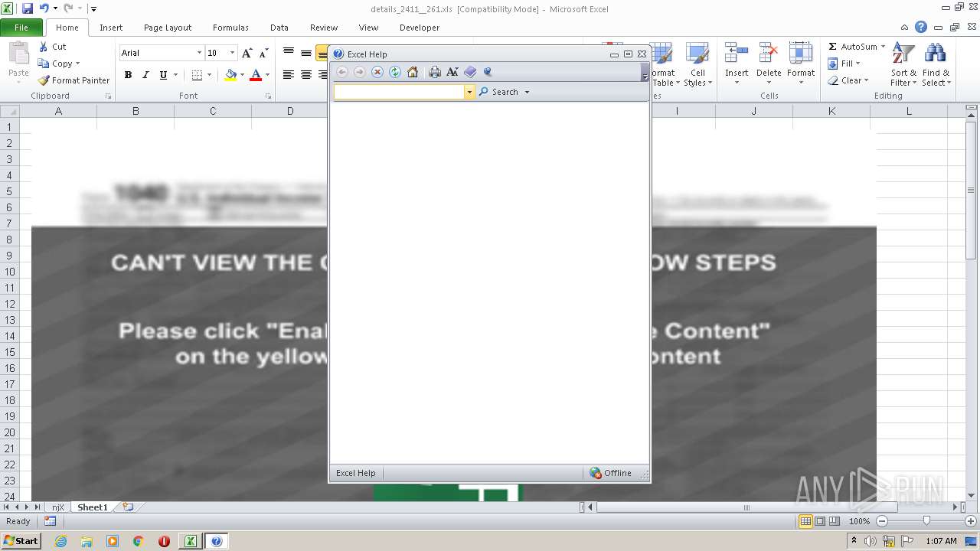This screenshot has width=980, height=551.
Task: Click the Save icon in quick access toolbar
Action: click(x=28, y=8)
